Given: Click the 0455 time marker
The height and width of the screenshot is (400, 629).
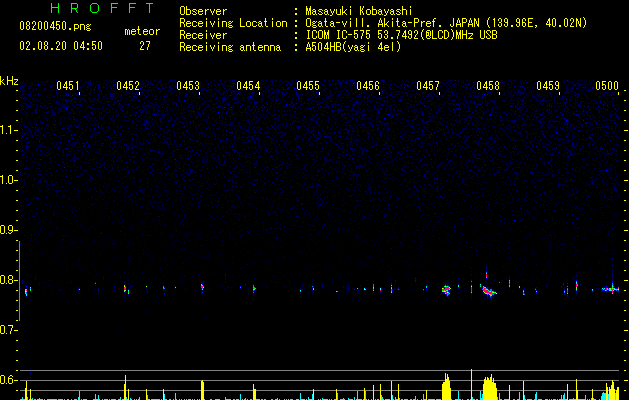Looking at the screenshot, I should pos(308,86).
